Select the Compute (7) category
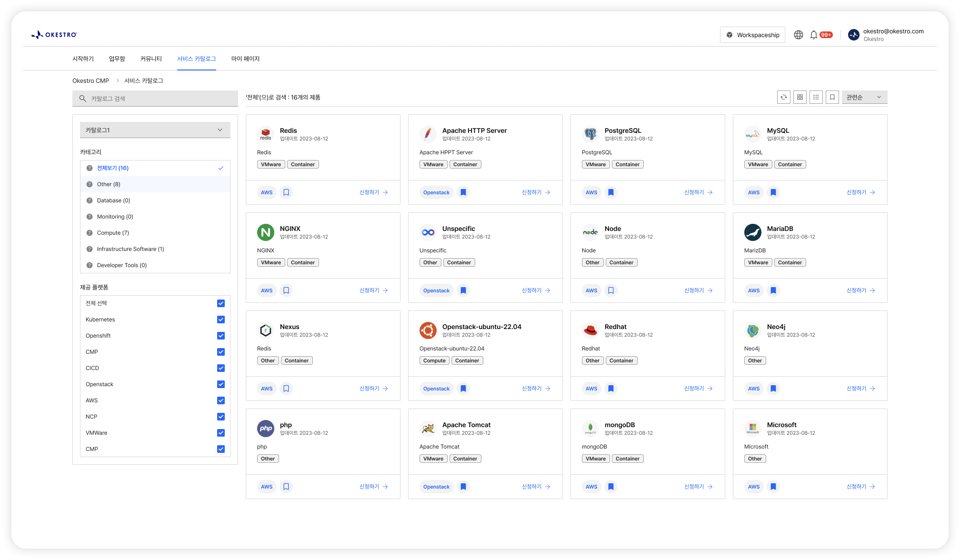This screenshot has width=960, height=560. click(155, 233)
